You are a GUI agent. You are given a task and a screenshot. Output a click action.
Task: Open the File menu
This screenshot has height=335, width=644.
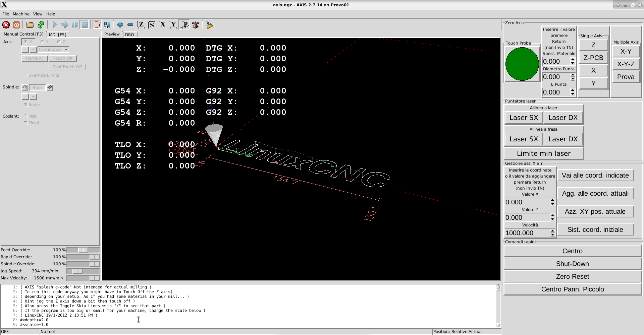(6, 14)
